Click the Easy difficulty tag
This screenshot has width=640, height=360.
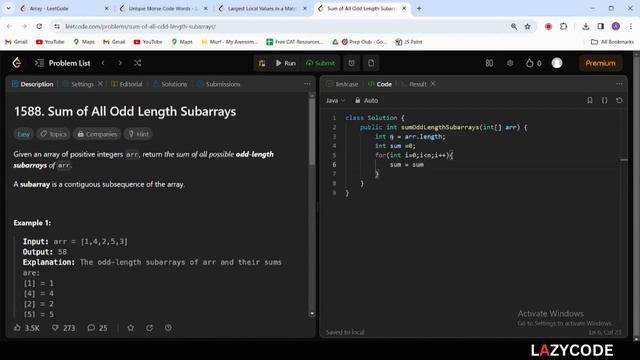[x=24, y=134]
